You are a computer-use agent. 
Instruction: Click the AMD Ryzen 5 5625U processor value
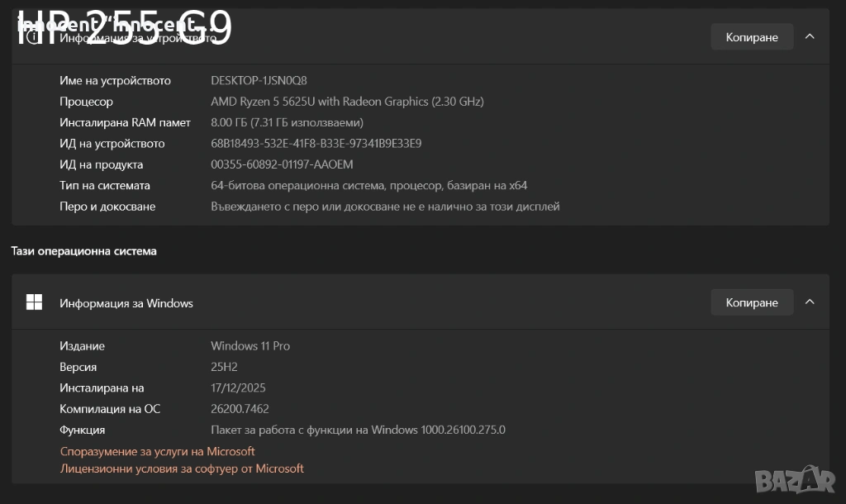[x=347, y=102]
